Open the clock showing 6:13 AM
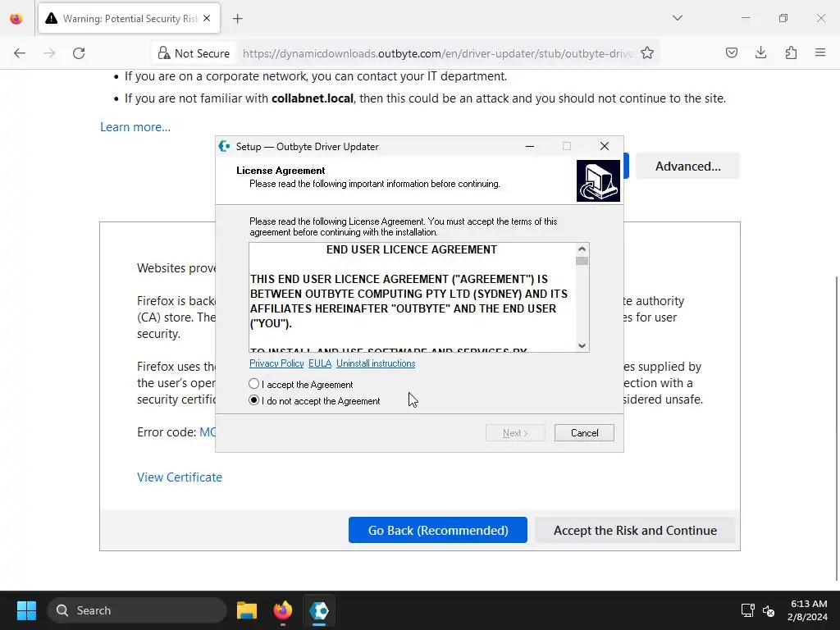The image size is (840, 630). [x=808, y=610]
